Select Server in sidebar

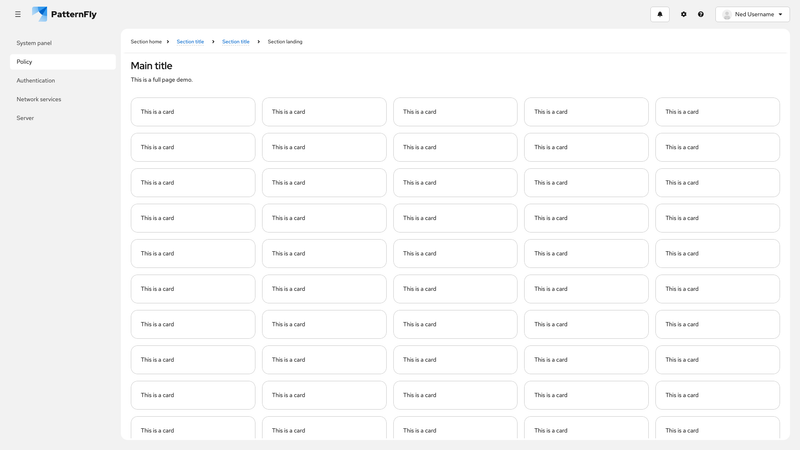point(63,118)
